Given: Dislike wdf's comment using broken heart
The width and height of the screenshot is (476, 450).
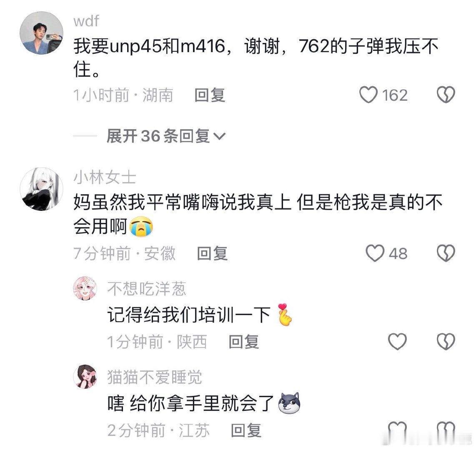Looking at the screenshot, I should [446, 95].
